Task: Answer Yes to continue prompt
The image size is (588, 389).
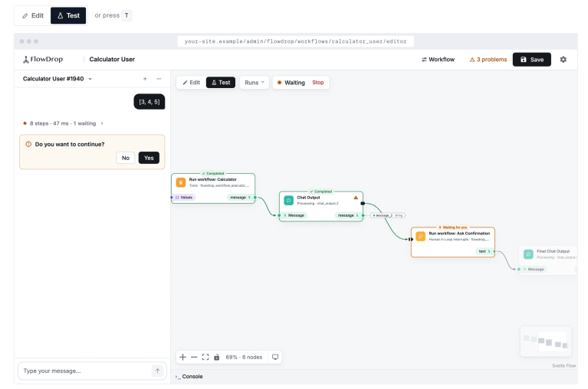Action: [149, 158]
